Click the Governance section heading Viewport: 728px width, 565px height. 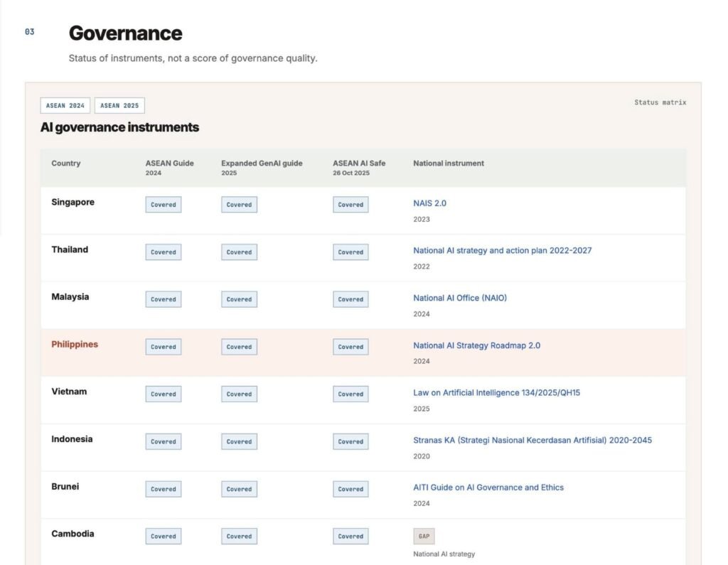[125, 33]
